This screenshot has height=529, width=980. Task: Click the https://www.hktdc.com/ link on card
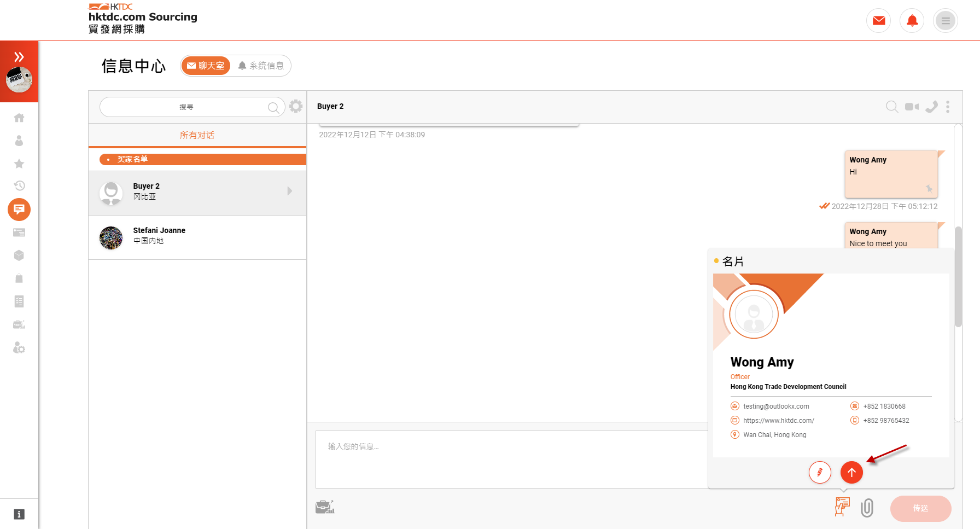[779, 420]
